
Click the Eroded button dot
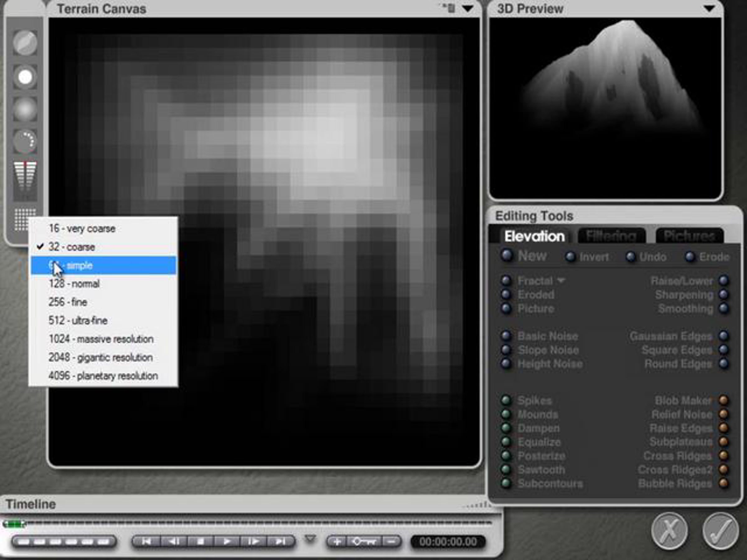506,294
